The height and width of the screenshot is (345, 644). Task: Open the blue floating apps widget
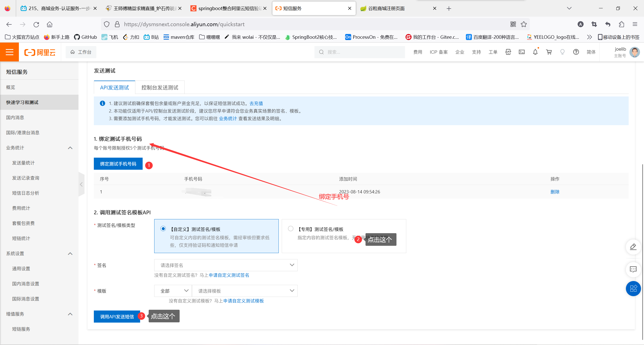pyautogui.click(x=633, y=289)
